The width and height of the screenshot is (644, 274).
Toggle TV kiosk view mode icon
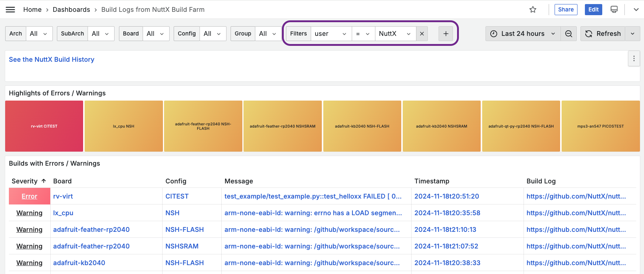614,10
